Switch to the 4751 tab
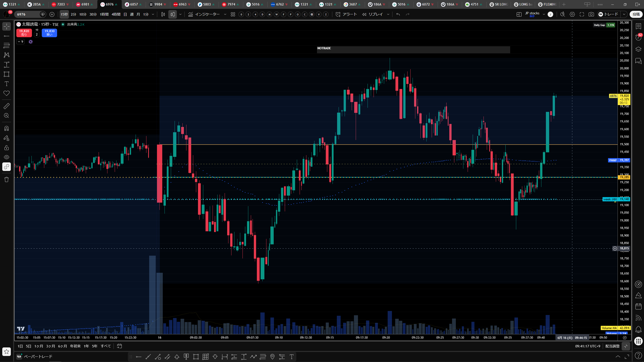 click(474, 4)
